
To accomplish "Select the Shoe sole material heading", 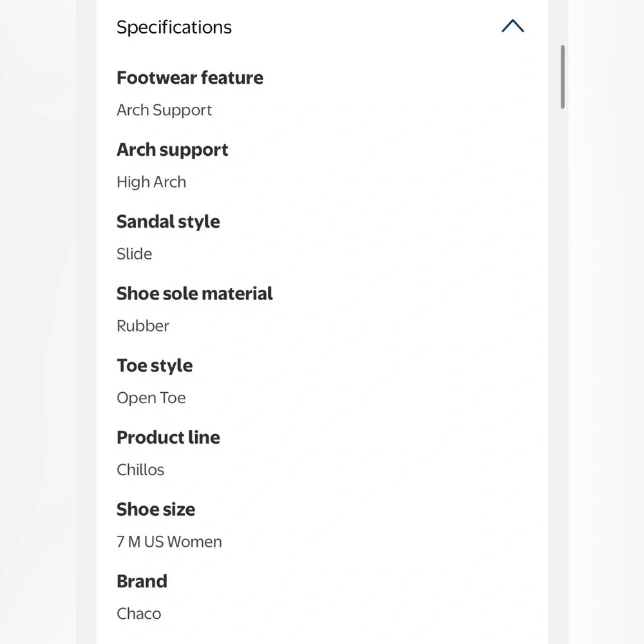I will [194, 293].
